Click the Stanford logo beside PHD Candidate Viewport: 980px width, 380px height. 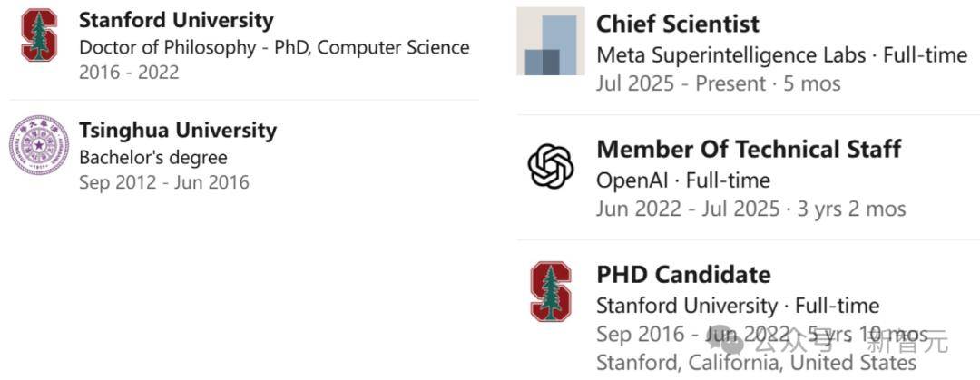pos(551,291)
